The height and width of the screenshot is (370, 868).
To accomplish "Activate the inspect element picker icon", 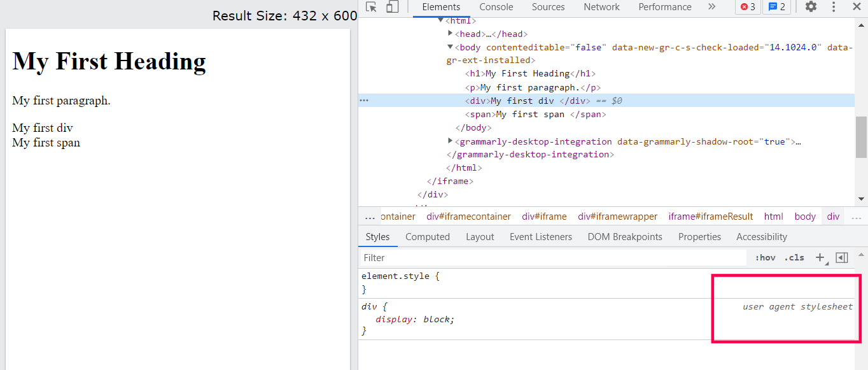I will pyautogui.click(x=372, y=6).
